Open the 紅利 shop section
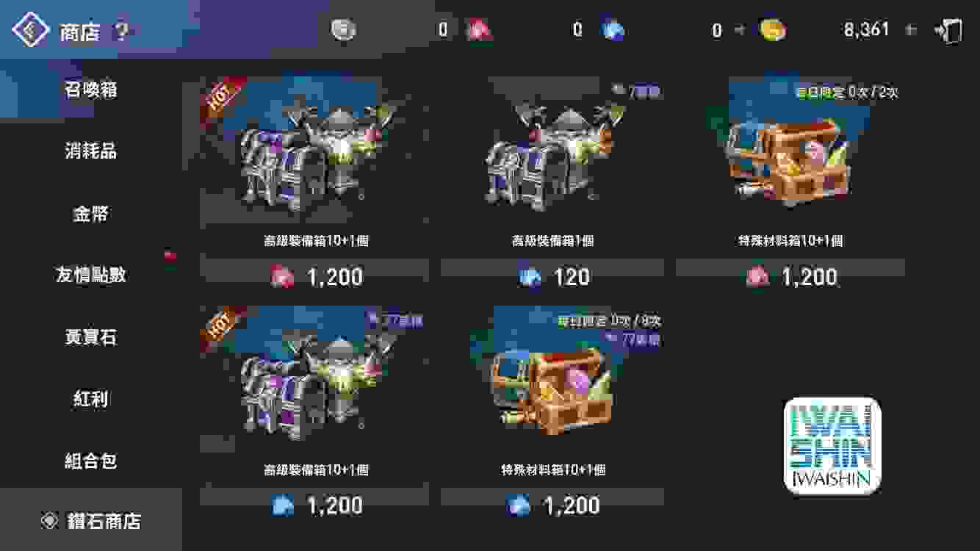Image resolution: width=980 pixels, height=551 pixels. (91, 399)
